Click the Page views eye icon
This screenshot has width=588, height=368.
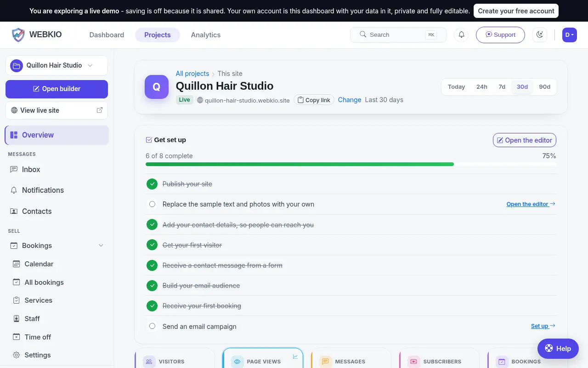(237, 362)
